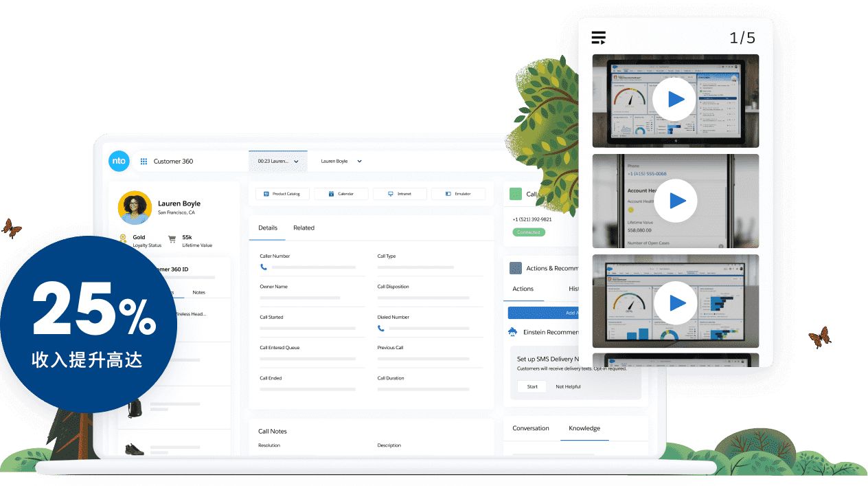The image size is (868, 486).
Task: Open the Emulator toolbar button
Action: 458,194
